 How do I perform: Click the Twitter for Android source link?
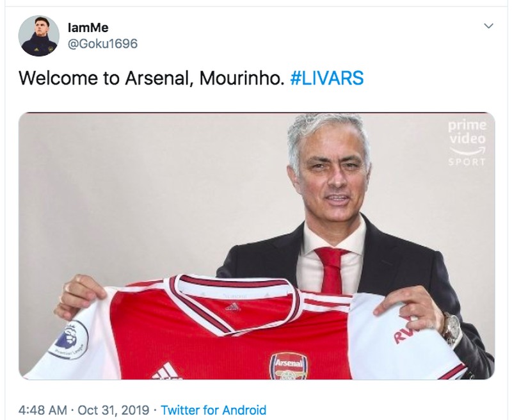pos(213,409)
